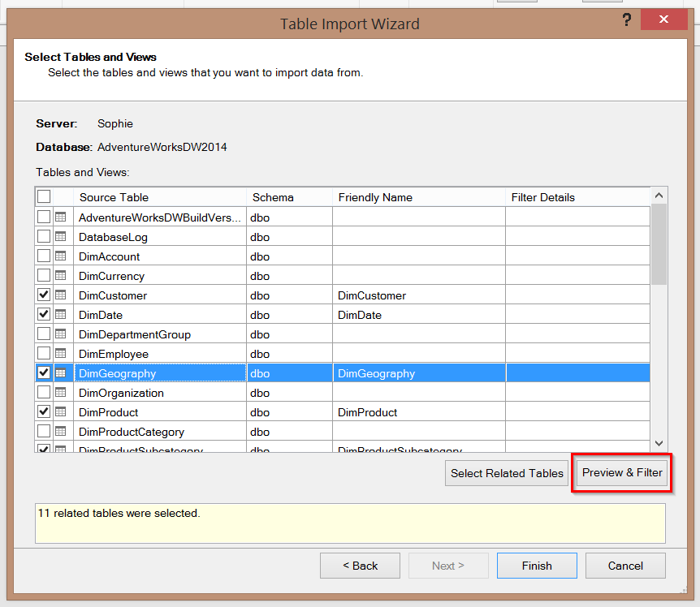Open help with the question mark icon

point(627,21)
